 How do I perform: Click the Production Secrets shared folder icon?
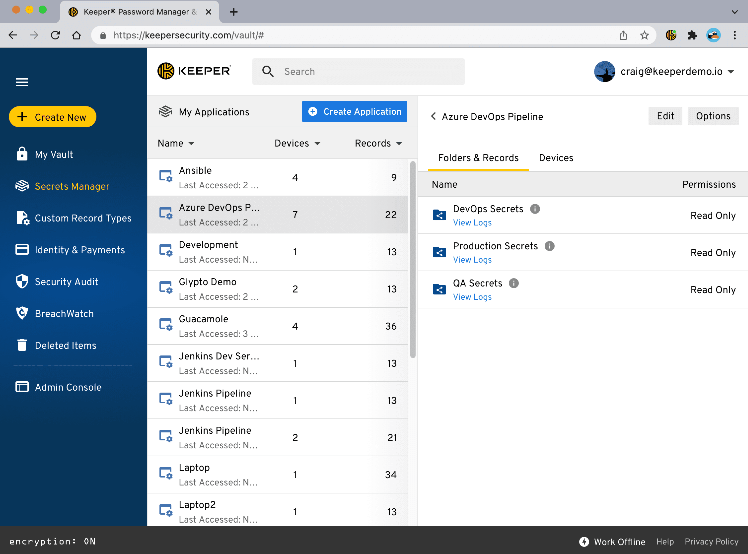(439, 252)
